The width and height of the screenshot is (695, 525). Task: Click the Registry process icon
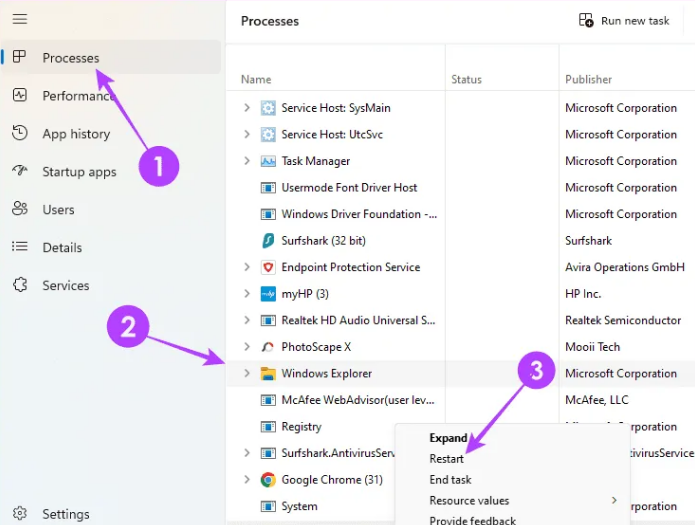(x=268, y=427)
